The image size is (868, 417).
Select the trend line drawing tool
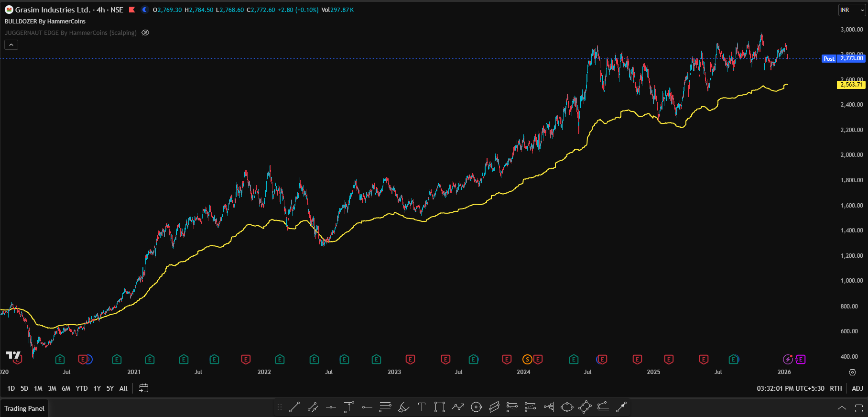294,407
